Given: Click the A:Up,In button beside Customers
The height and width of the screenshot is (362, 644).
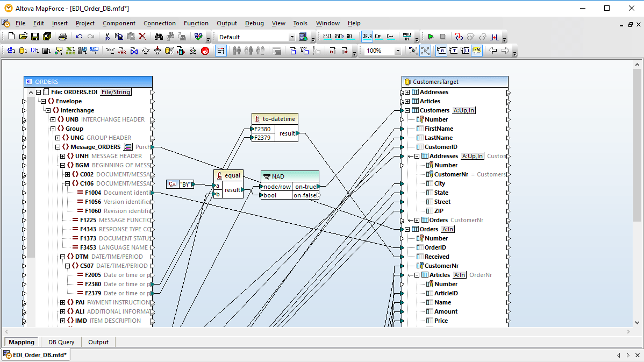Looking at the screenshot, I should point(464,110).
